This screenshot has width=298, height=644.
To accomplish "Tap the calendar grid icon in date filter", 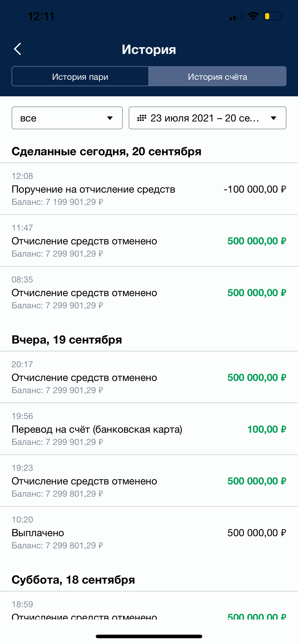I will [142, 118].
